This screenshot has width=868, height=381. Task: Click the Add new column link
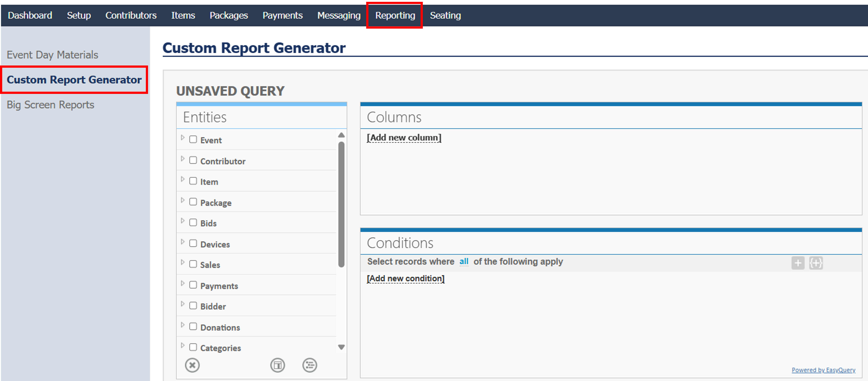point(404,138)
